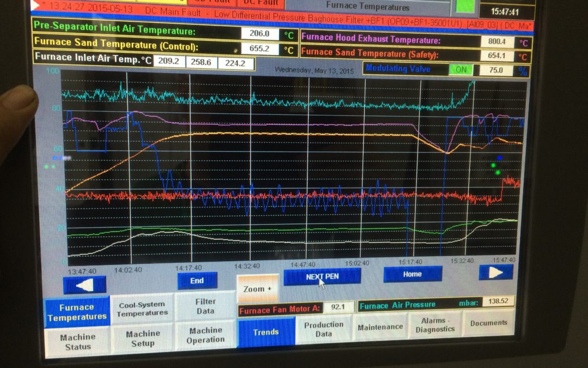Go to Machine Operation screen
The width and height of the screenshot is (588, 368).
(x=205, y=335)
